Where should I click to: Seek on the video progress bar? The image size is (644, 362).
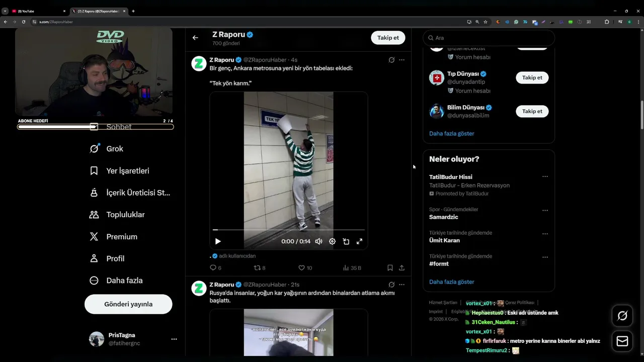(289, 230)
